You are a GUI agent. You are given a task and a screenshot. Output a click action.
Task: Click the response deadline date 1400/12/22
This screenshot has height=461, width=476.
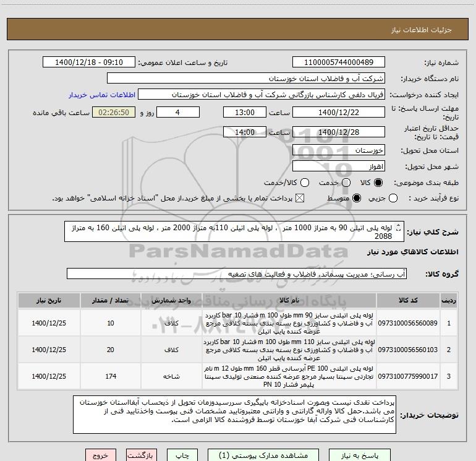339,112
